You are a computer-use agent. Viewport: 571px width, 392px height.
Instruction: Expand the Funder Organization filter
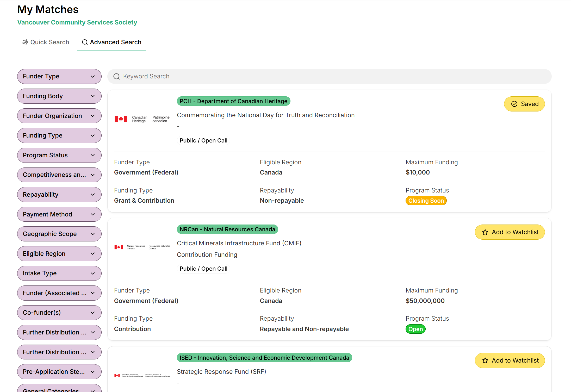[x=59, y=116]
